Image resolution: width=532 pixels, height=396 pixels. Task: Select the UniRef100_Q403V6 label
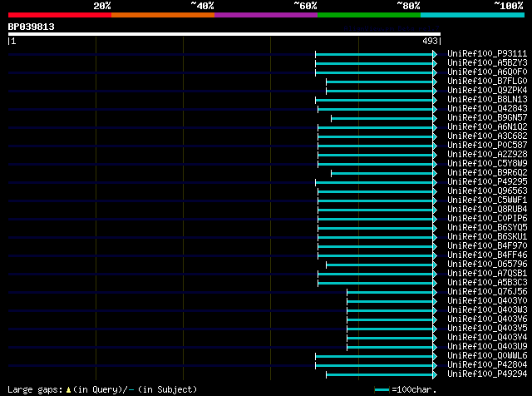pyautogui.click(x=487, y=319)
